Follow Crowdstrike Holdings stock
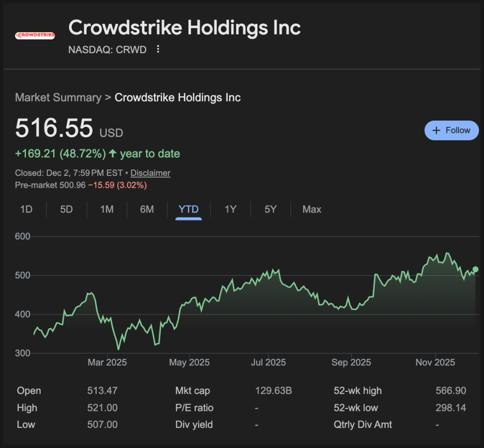 tap(451, 130)
